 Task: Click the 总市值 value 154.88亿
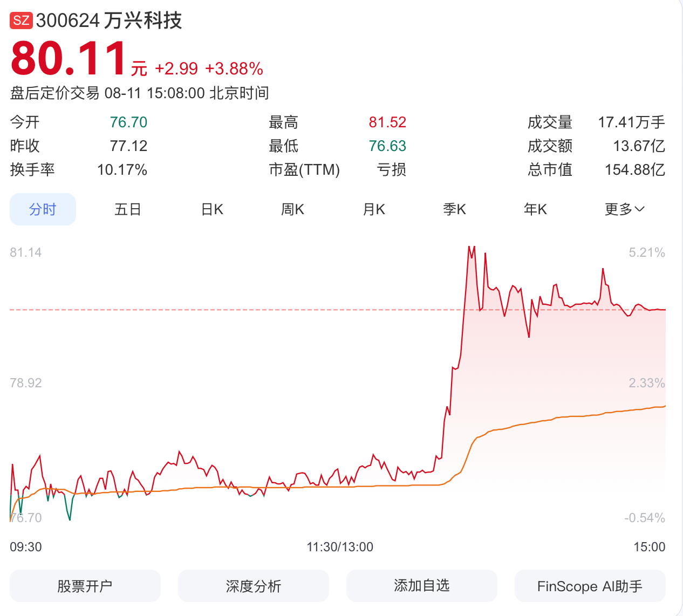pyautogui.click(x=635, y=170)
